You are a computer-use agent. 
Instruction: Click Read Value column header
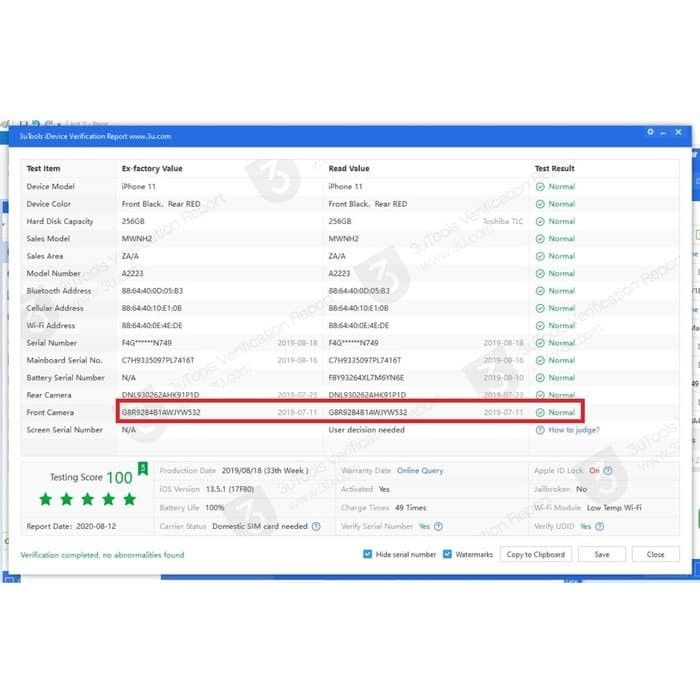coord(349,169)
